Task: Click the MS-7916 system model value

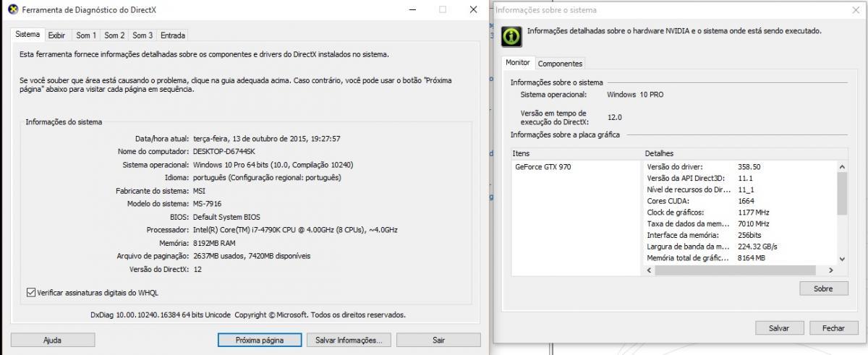Action: [x=208, y=204]
